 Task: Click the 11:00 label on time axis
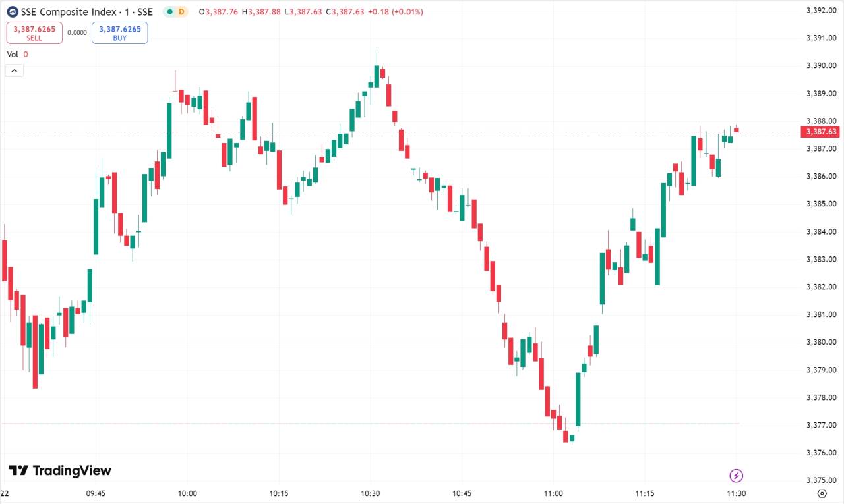pyautogui.click(x=553, y=493)
